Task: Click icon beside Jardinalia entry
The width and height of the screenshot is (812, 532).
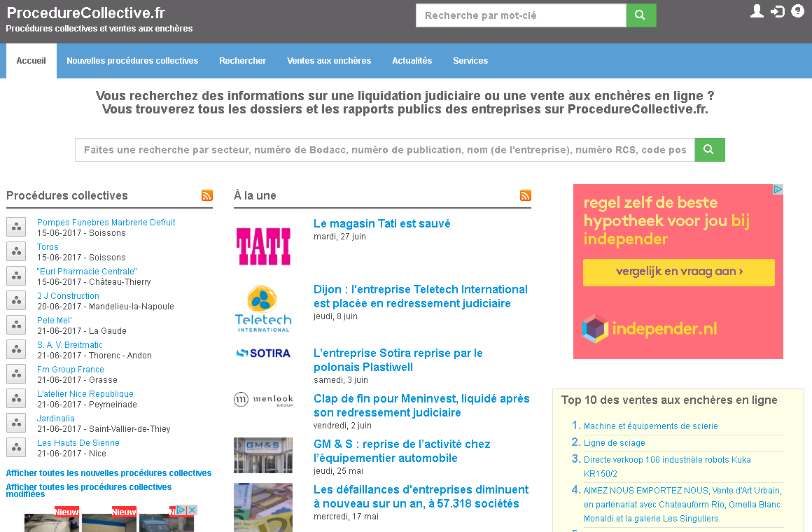Action: coord(16,423)
